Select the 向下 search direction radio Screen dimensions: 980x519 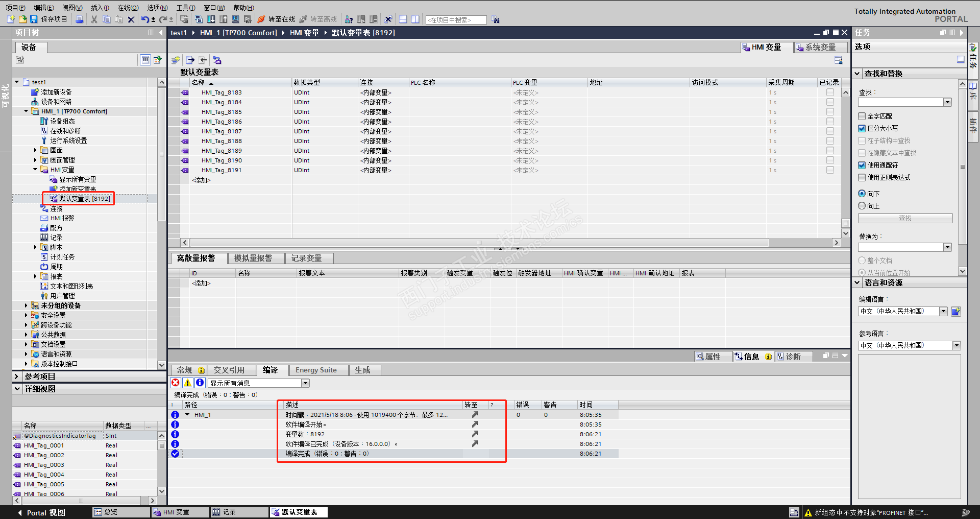(862, 194)
